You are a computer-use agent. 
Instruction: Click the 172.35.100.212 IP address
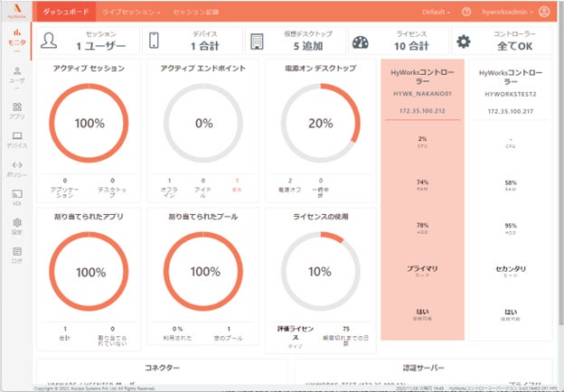click(x=422, y=111)
